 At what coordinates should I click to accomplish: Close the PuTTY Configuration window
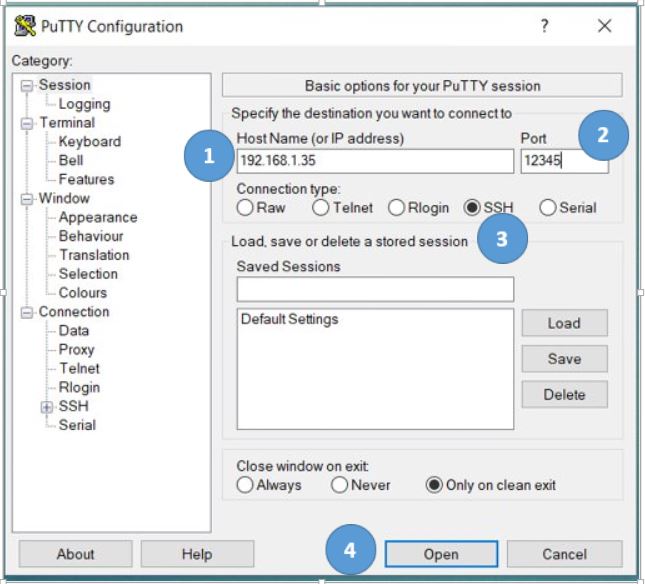tap(605, 26)
